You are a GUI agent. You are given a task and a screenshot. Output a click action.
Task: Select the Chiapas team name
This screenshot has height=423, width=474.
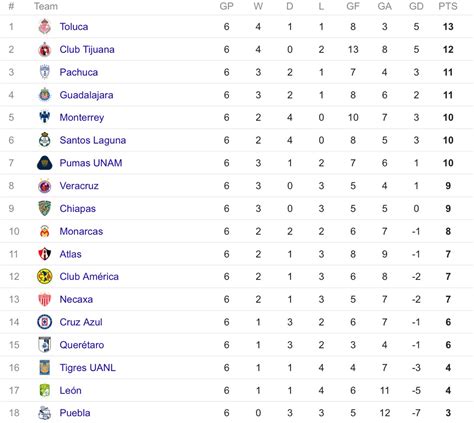pyautogui.click(x=78, y=209)
